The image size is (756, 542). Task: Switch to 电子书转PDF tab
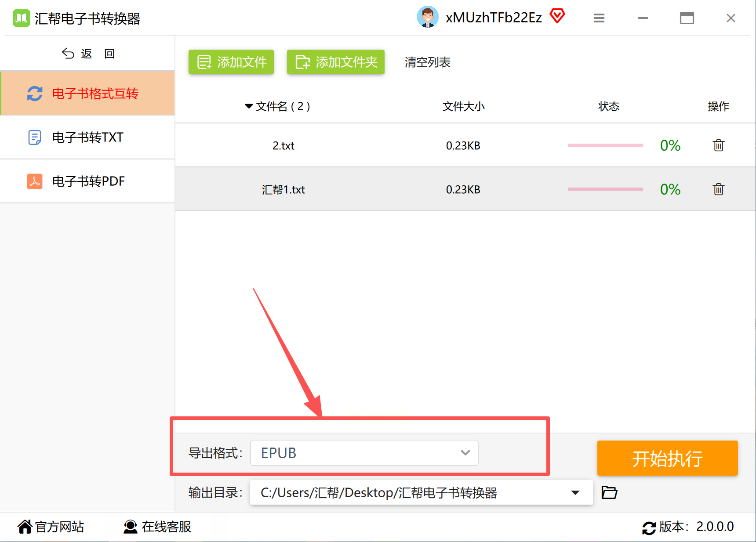(87, 181)
